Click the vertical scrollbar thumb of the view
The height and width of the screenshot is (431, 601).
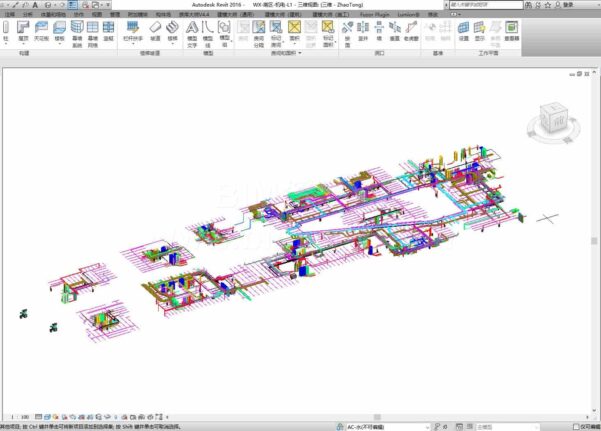click(594, 241)
